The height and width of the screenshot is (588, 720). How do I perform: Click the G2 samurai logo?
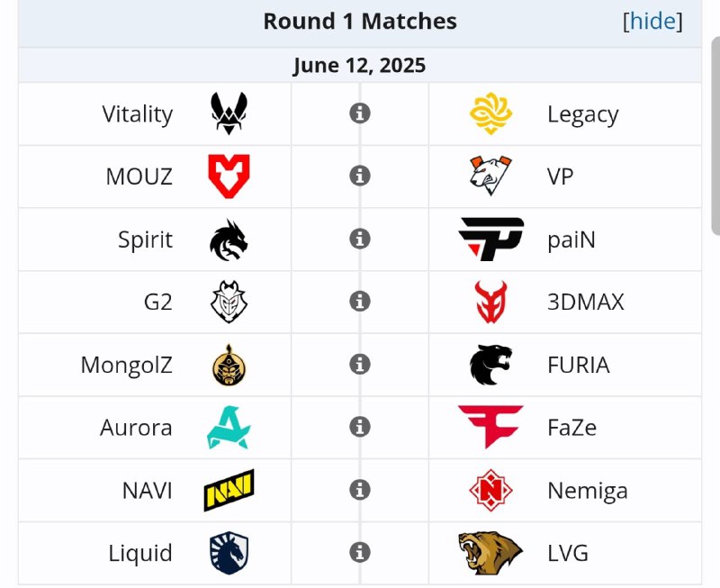click(229, 302)
